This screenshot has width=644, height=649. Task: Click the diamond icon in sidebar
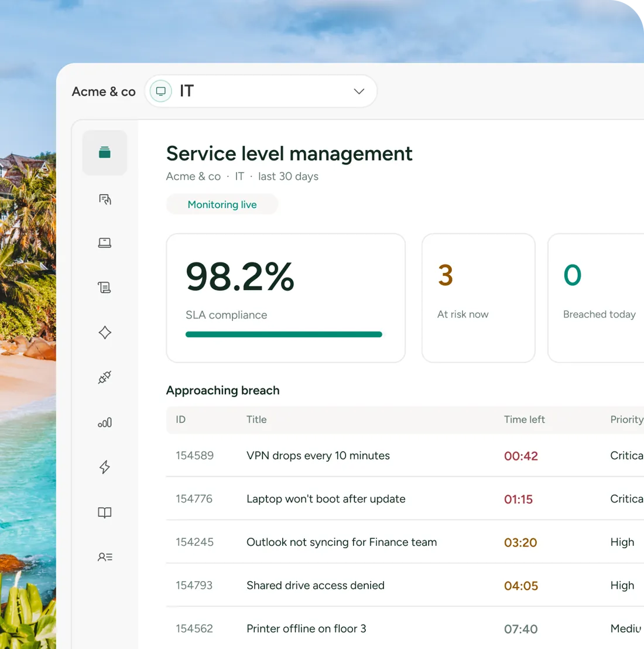(x=105, y=332)
